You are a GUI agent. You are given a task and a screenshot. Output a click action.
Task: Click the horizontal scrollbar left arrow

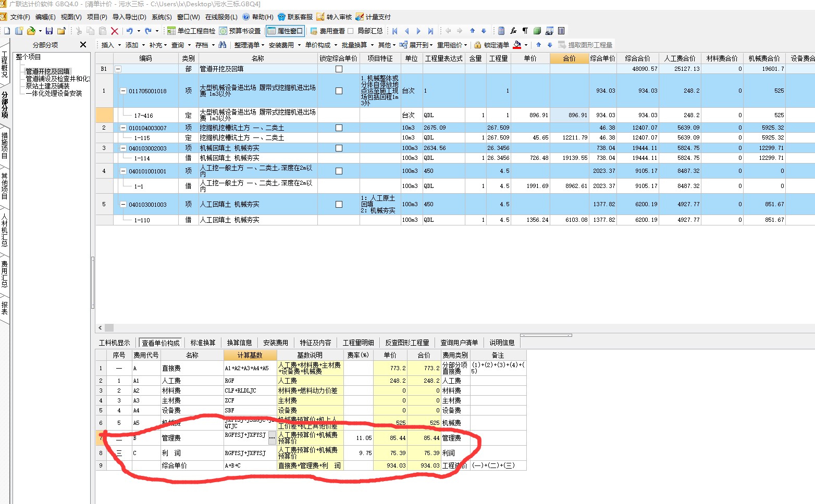coord(100,327)
